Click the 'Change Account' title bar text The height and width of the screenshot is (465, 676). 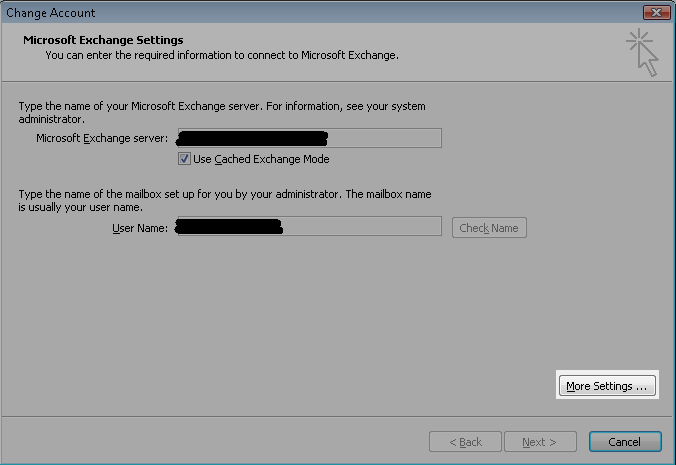tap(50, 13)
